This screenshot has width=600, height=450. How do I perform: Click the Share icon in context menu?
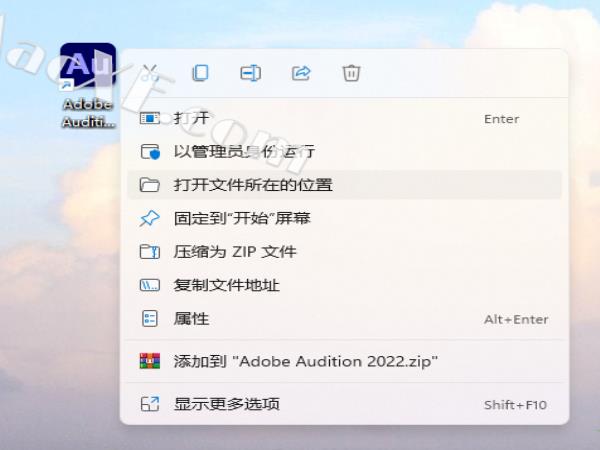(x=300, y=73)
